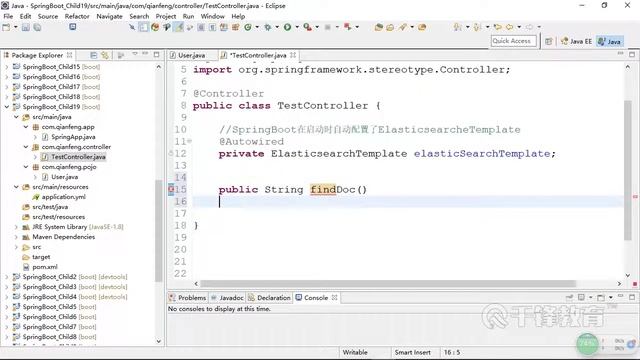The height and width of the screenshot is (360, 640).
Task: Select User.java under com.qianfeng.pojo
Action: [x=64, y=177]
